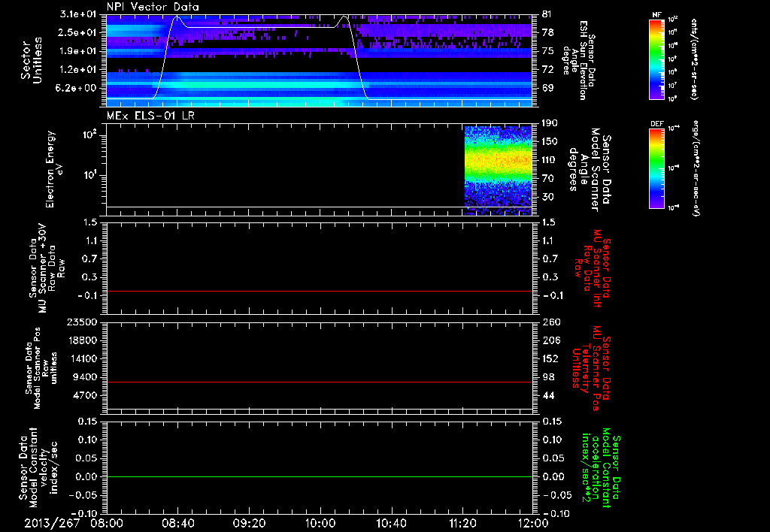Click the 11:20 time axis label
The image size is (770, 532).
(x=462, y=523)
